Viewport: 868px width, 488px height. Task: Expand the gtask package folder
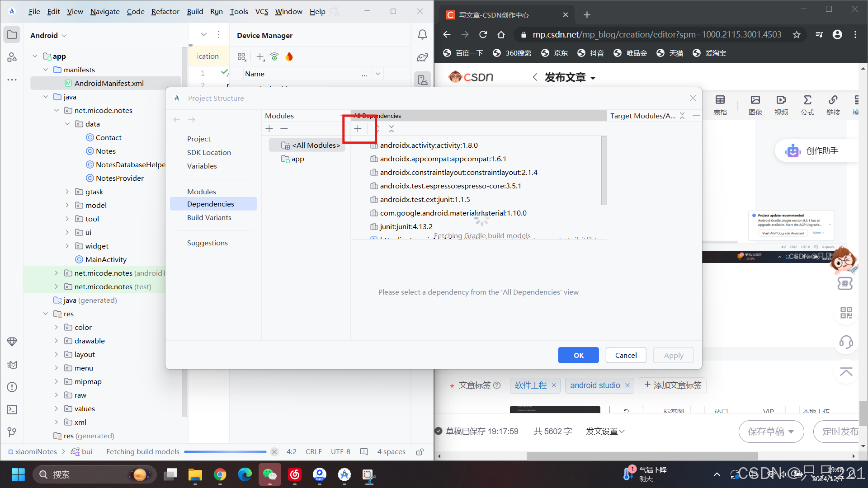coord(67,192)
